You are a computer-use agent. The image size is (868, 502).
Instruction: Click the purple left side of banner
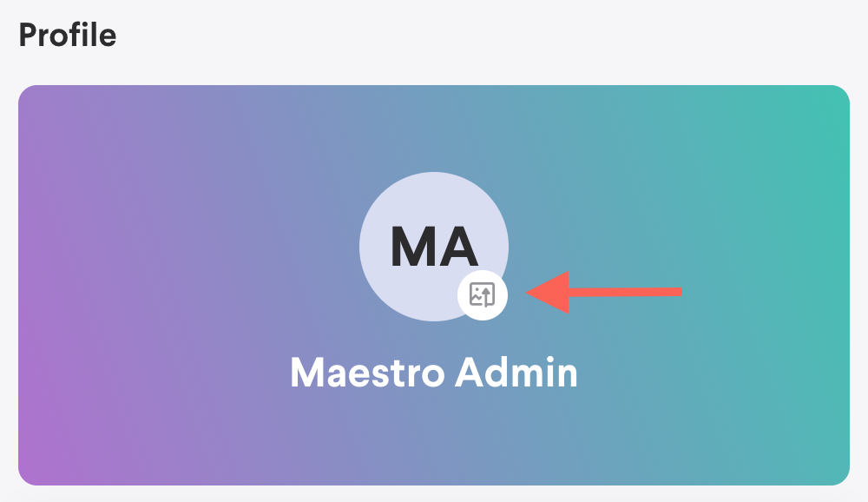[x=104, y=287]
